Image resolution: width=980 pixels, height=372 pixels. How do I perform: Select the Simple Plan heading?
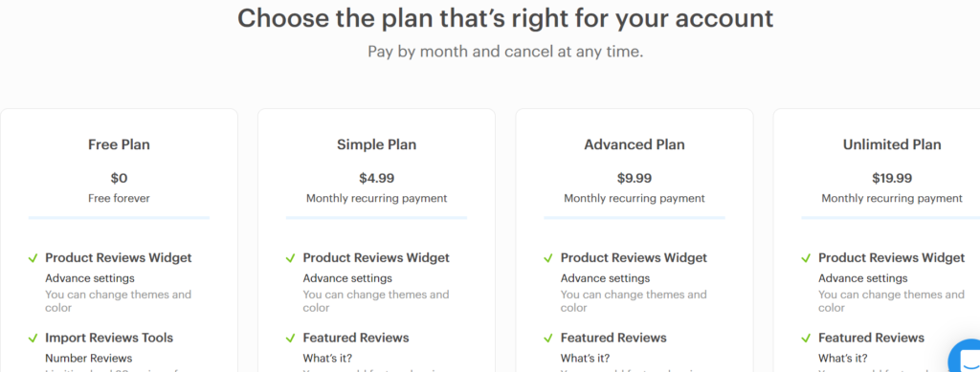coord(376,144)
